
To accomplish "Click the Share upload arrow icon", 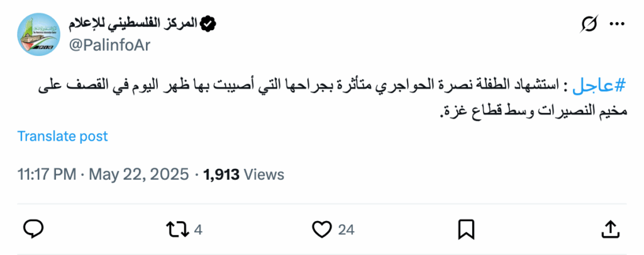I will 610,229.
